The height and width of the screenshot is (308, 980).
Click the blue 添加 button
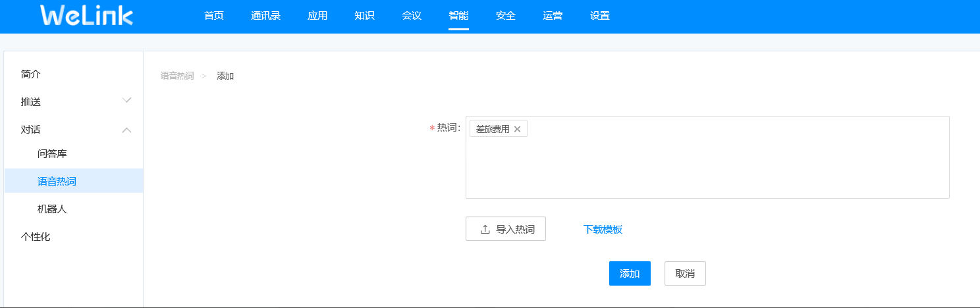point(630,274)
